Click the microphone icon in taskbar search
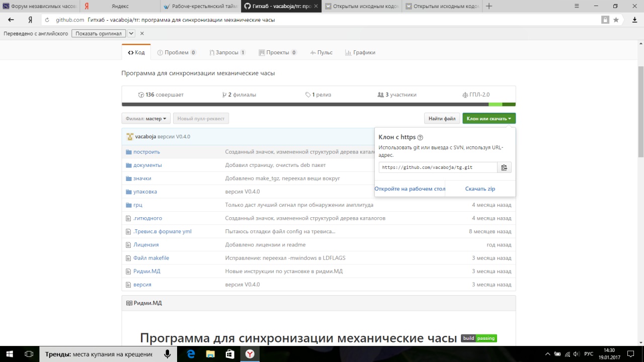This screenshot has width=644, height=362. tap(167, 354)
